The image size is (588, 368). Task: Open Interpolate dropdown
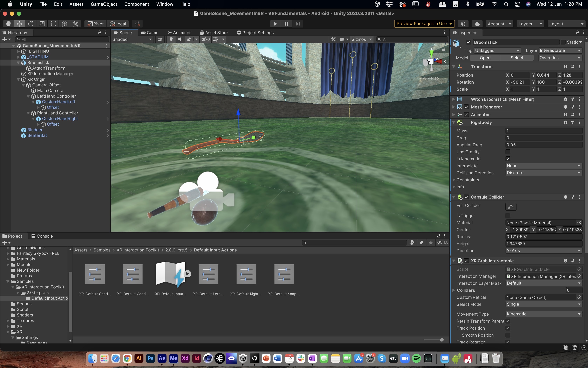click(x=544, y=166)
